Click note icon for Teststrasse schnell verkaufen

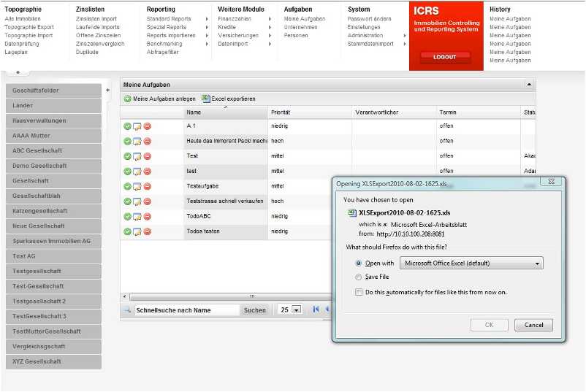coord(137,201)
